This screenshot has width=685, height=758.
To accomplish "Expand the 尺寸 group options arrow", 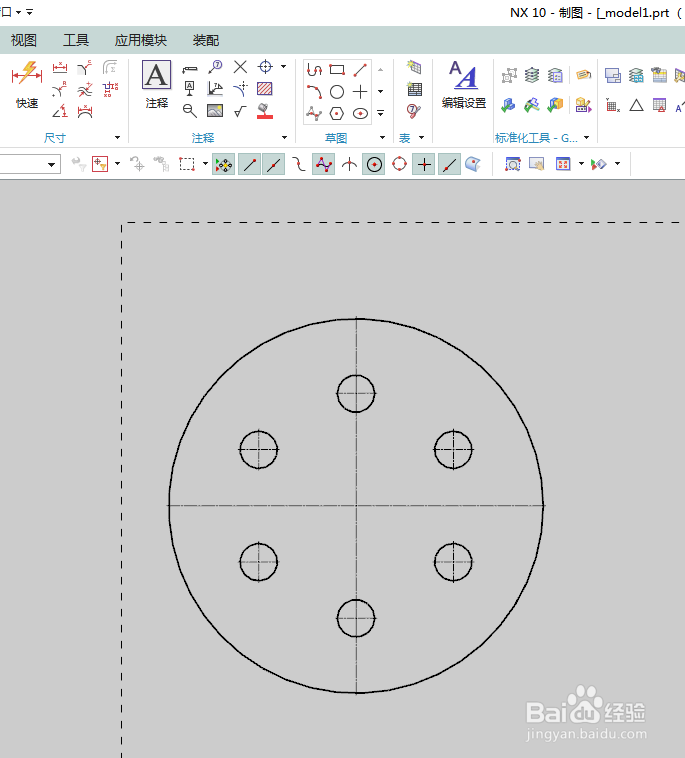I will 117,138.
